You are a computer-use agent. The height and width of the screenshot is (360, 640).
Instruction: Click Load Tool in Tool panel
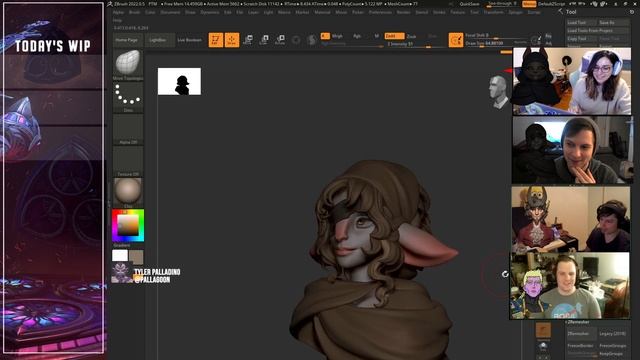click(581, 23)
